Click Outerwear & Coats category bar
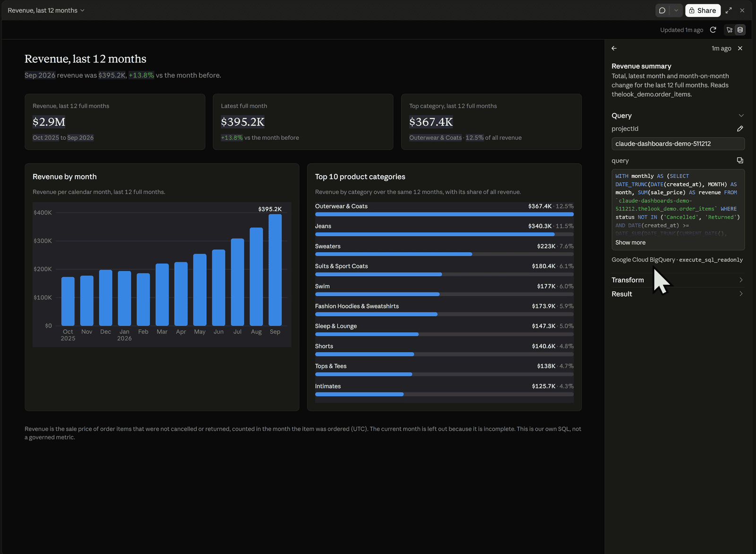The height and width of the screenshot is (554, 756). point(444,214)
